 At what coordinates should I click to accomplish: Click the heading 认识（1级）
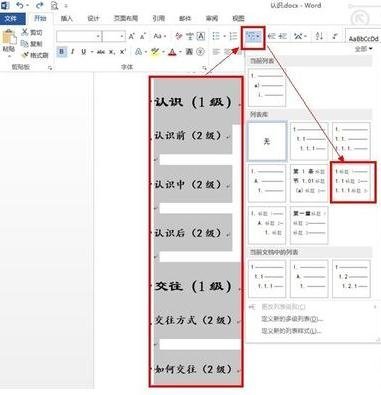click(193, 102)
